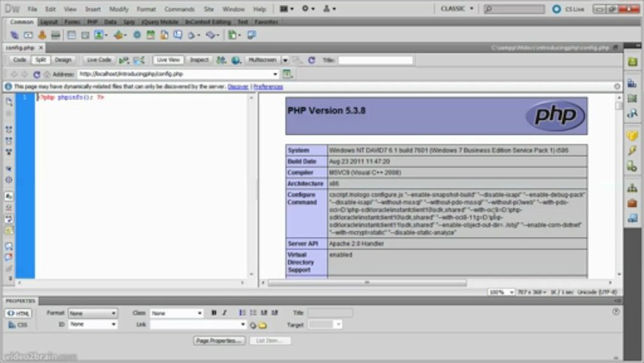644x363 pixels.
Task: Switch to Code view
Action: tap(20, 59)
